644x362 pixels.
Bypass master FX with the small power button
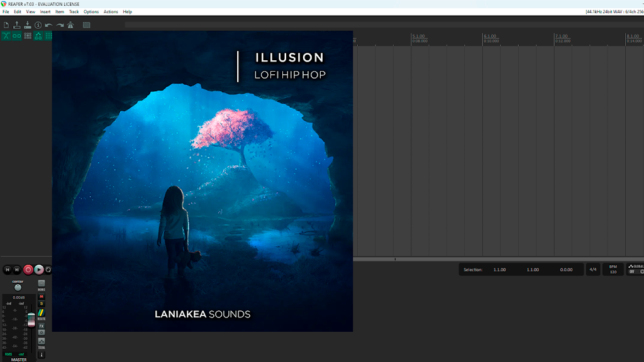point(42,332)
